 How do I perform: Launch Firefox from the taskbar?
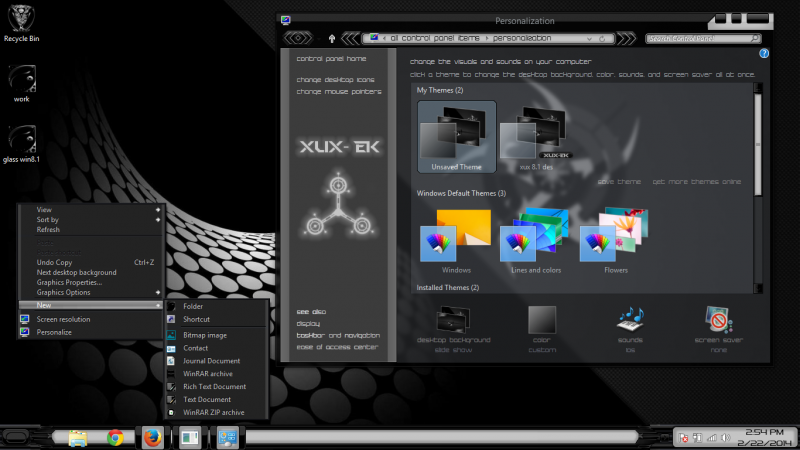click(153, 438)
